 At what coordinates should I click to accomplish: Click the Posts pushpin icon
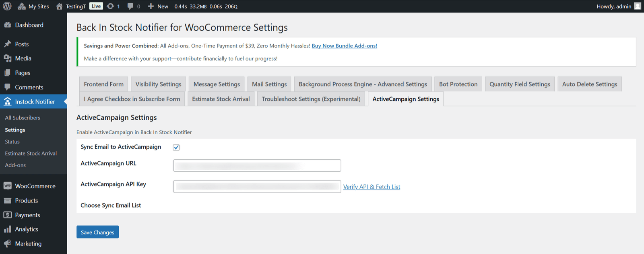8,44
